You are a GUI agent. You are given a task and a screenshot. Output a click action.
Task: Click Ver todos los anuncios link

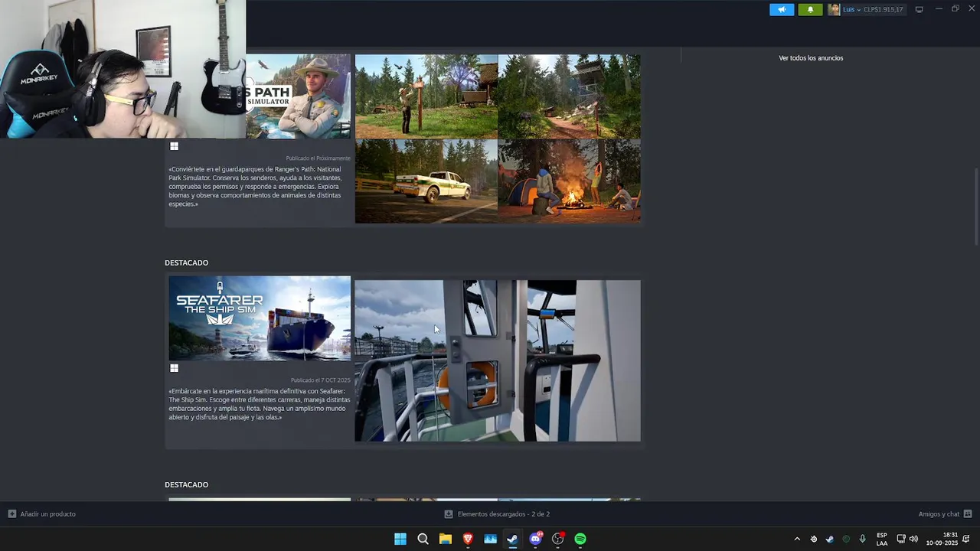coord(811,58)
